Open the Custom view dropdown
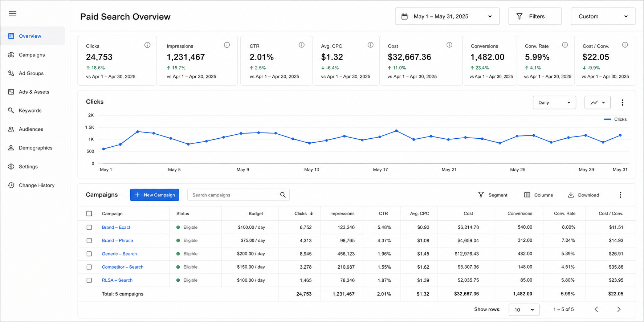The image size is (644, 322). coord(603,16)
